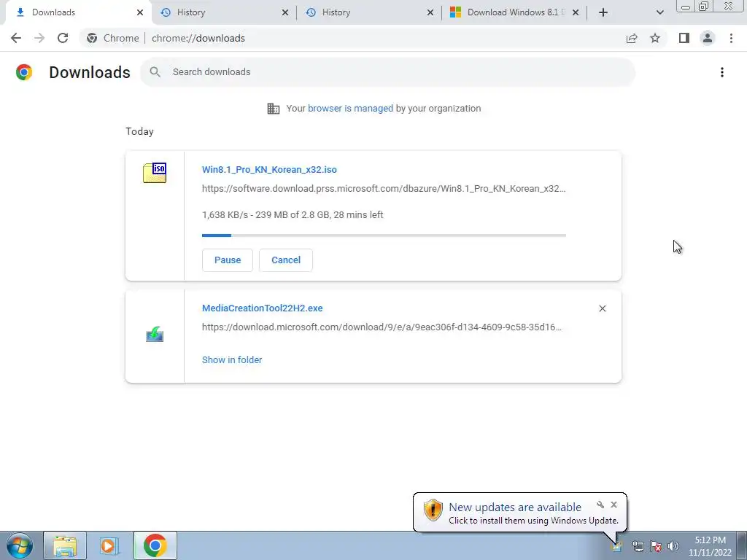
Task: Click the taskbar clock showing 5:12 PM
Action: click(x=710, y=546)
